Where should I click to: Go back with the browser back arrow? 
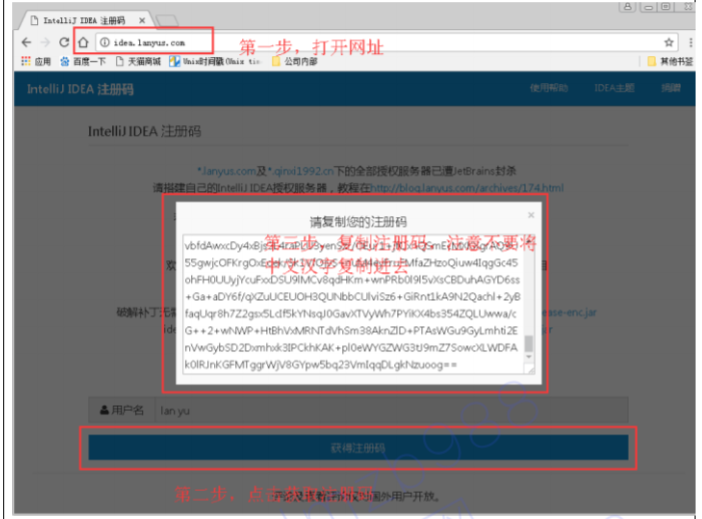[26, 43]
